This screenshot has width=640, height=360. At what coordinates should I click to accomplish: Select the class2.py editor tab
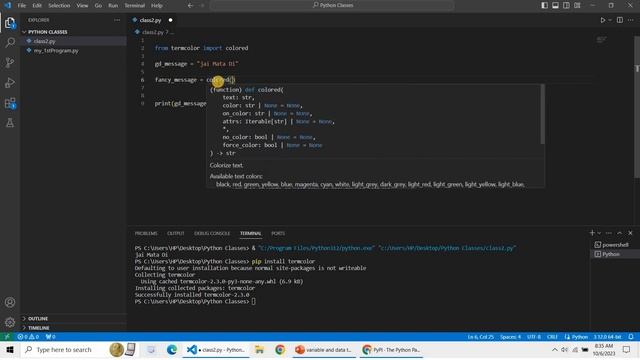152,20
